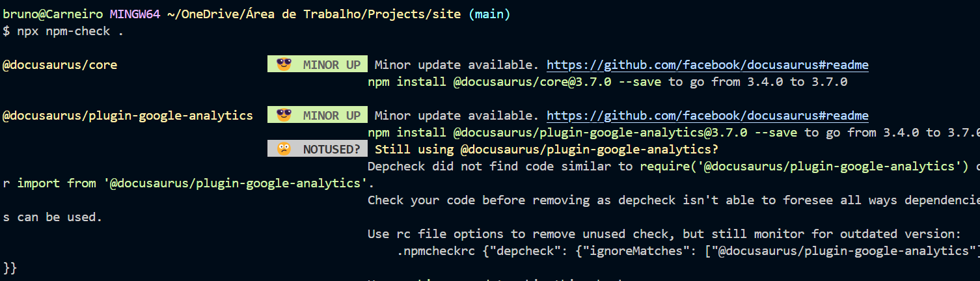Click the '.npmcheckrc' ignoreMatches config line
The image size is (980, 281).
click(x=688, y=251)
